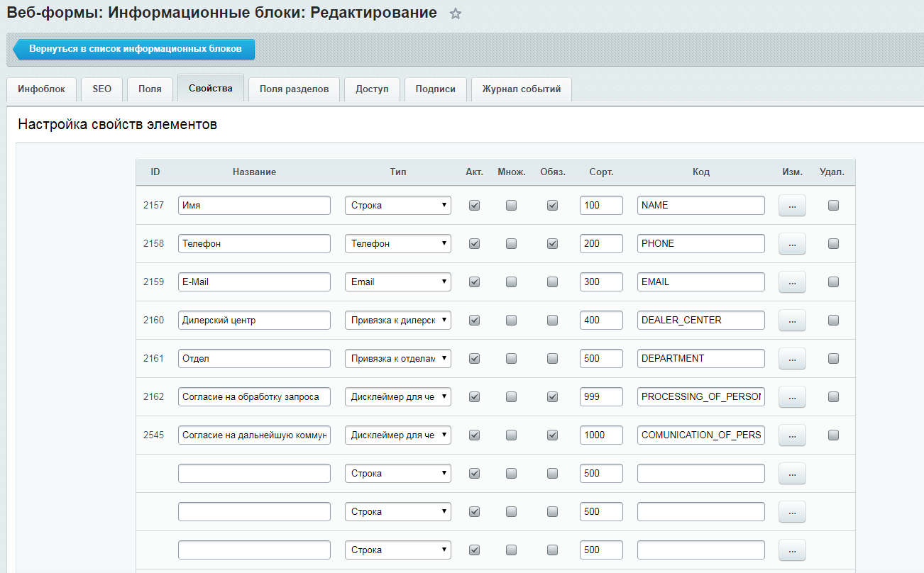
Task: Uncheck required for property 2162
Action: click(552, 396)
